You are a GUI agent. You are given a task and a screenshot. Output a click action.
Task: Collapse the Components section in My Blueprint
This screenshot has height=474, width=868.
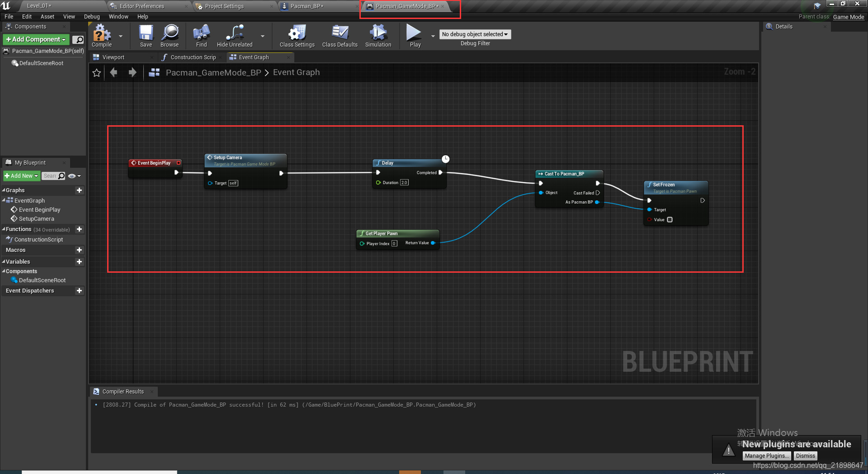4,271
